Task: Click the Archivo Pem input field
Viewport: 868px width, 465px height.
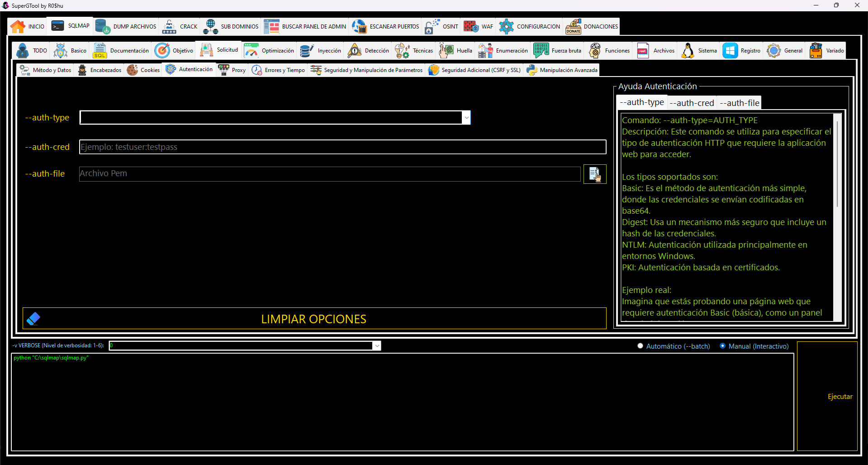Action: click(330, 174)
